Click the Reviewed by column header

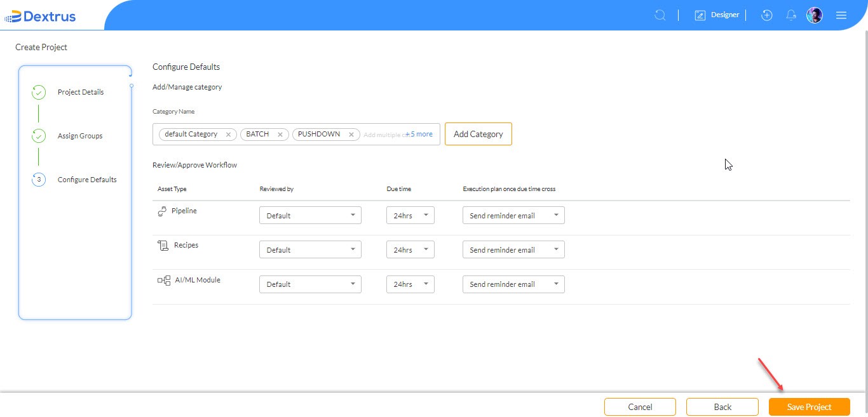pos(276,189)
